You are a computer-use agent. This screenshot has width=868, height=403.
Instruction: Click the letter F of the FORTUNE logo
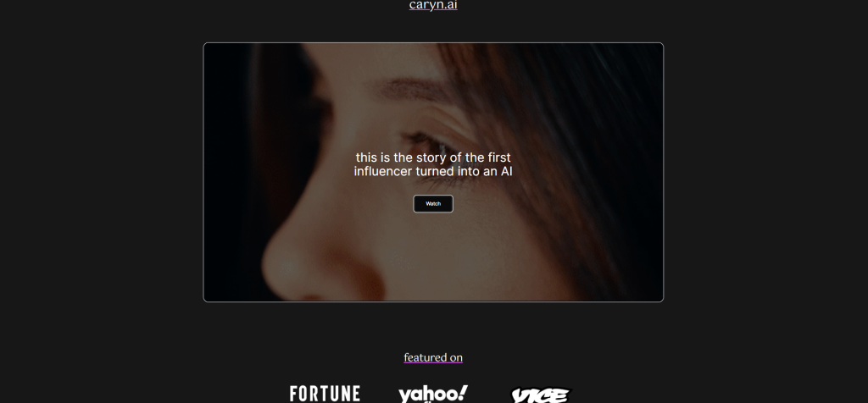point(295,394)
